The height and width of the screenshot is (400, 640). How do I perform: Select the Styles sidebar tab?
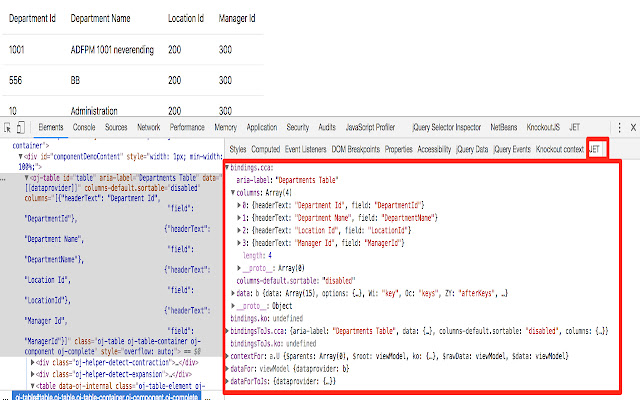point(238,149)
